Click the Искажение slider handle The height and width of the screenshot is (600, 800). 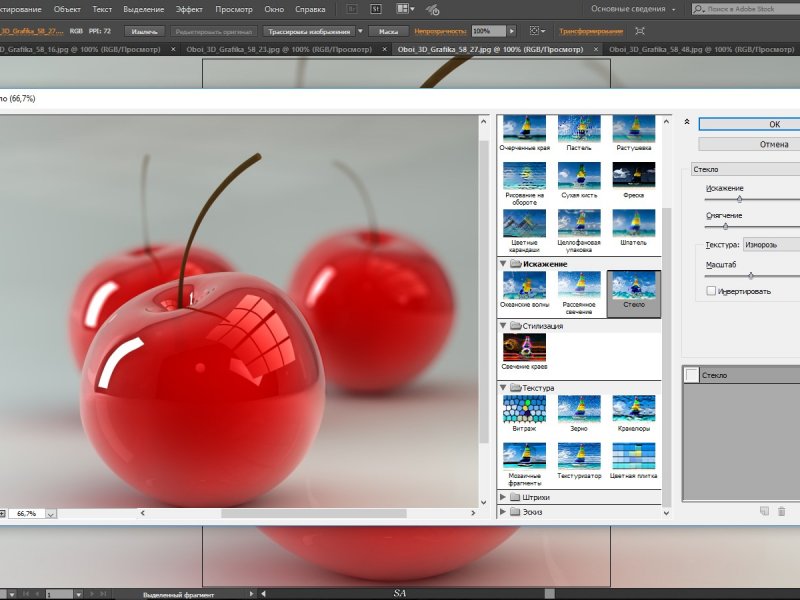coord(739,199)
